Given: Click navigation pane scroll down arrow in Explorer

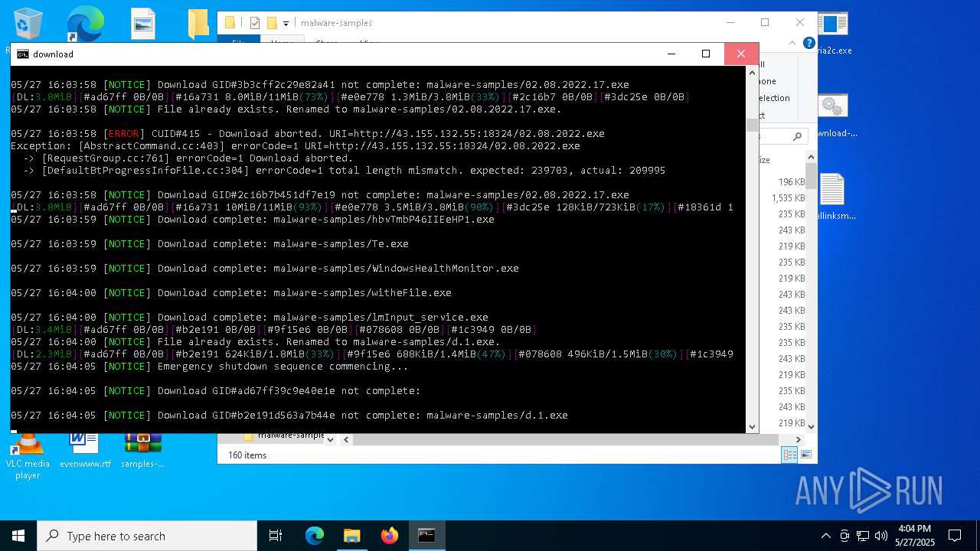Looking at the screenshot, I should pyautogui.click(x=330, y=439).
